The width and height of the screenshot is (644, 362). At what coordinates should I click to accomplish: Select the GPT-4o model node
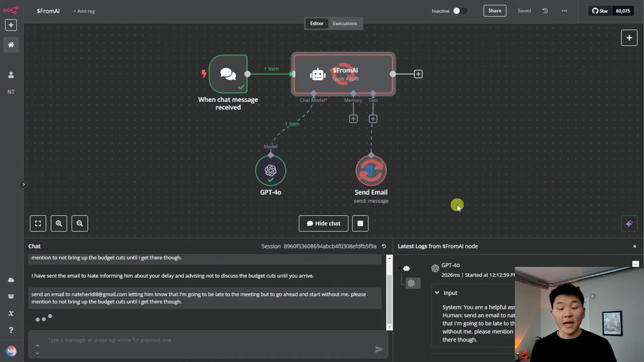coord(271,170)
